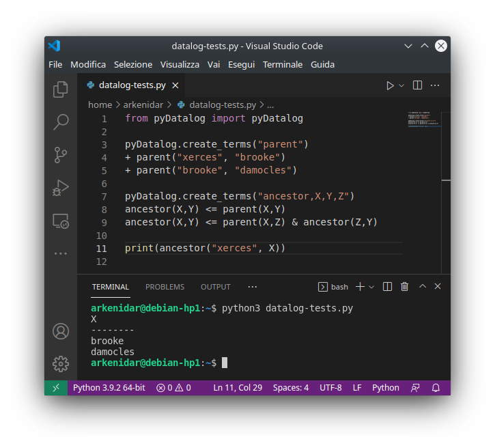Open Ln 11, Col 29 go-to-line
This screenshot has height=448, width=495.
click(x=238, y=388)
